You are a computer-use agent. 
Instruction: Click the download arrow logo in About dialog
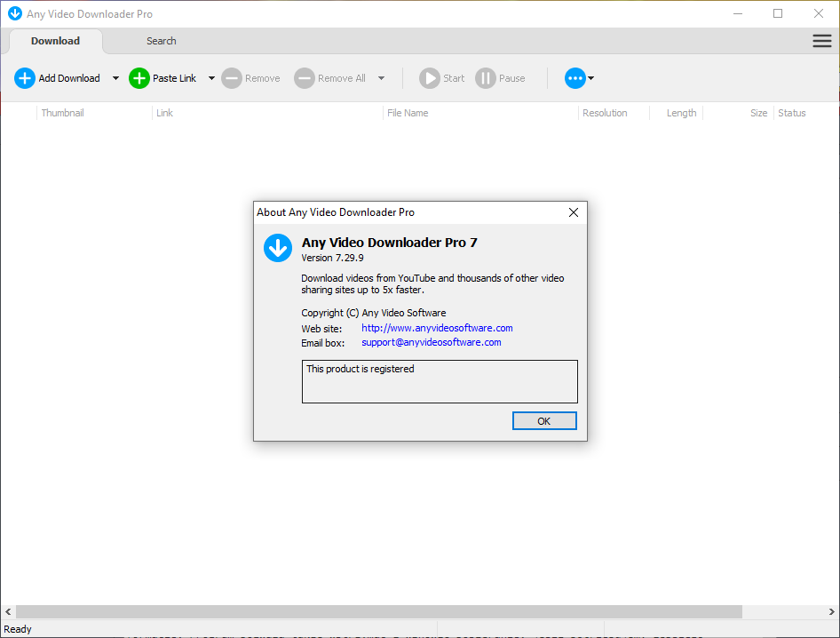[278, 248]
